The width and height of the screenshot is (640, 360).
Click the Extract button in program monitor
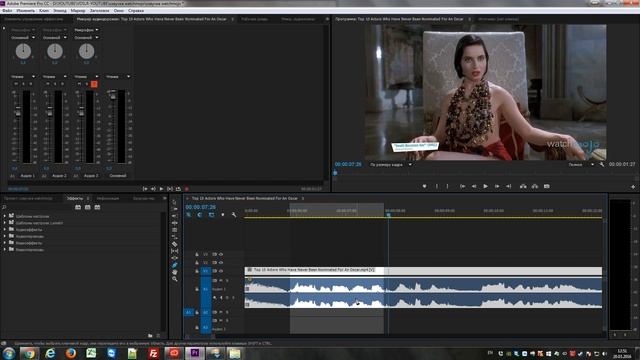[x=535, y=186]
